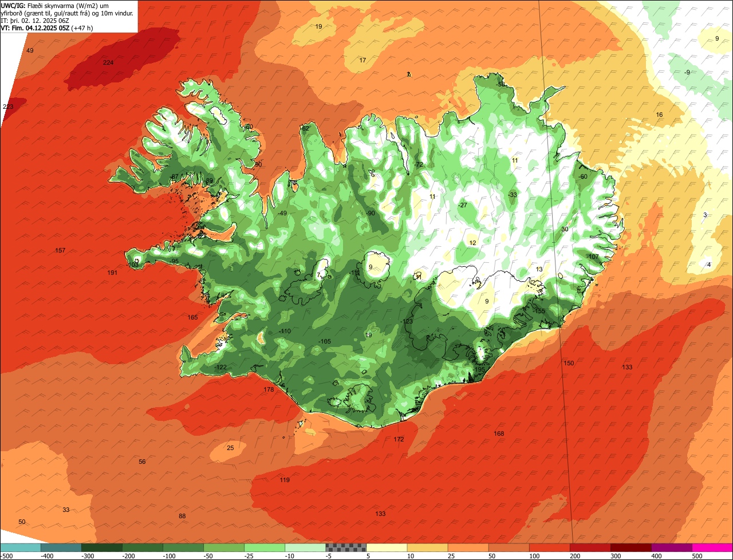This screenshot has width=733, height=560.
Task: Click the map value 119 south of Iceland
Action: pyautogui.click(x=285, y=480)
